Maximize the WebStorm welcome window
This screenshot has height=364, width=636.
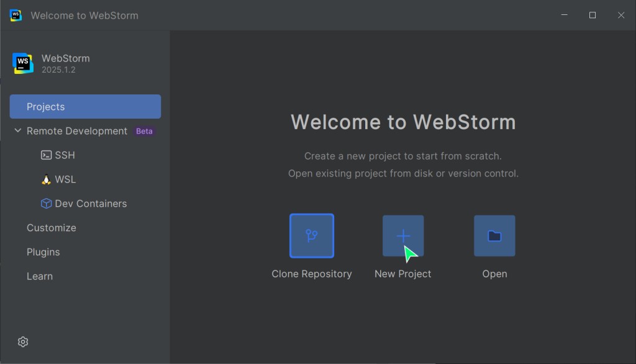click(593, 15)
